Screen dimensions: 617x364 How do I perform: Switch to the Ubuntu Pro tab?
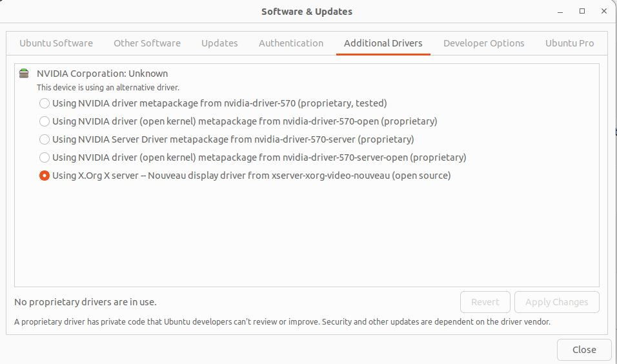coord(570,43)
